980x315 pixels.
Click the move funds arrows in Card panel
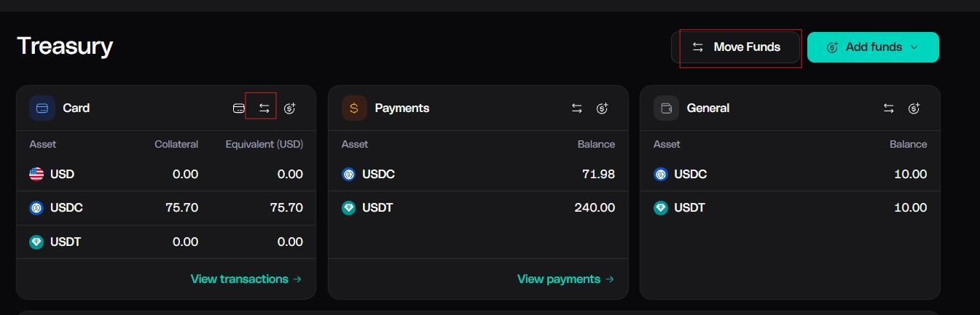pyautogui.click(x=264, y=108)
